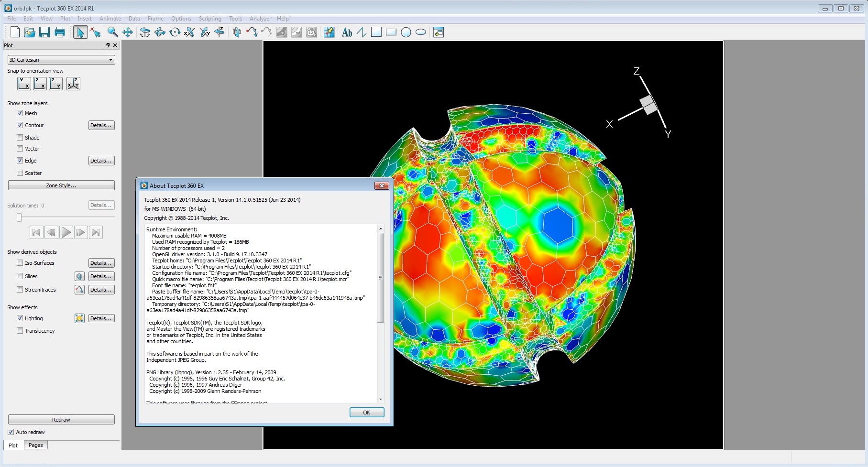Select the Y-axis rotate tool
The image size is (868, 467).
(205, 32)
